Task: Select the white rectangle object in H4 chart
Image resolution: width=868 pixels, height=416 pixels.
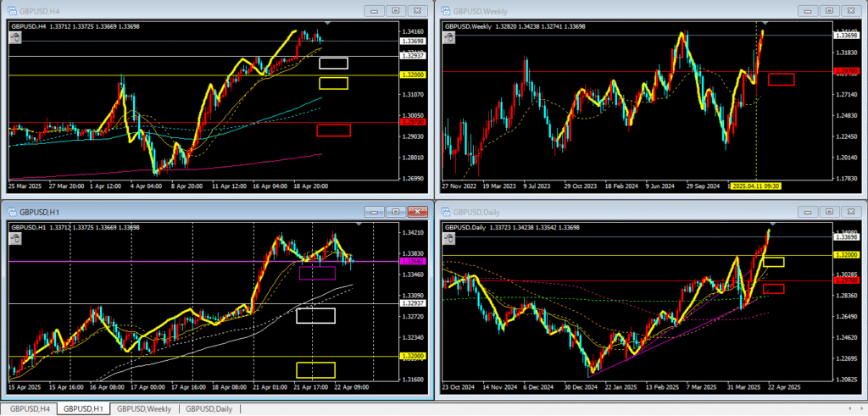Action: point(333,64)
